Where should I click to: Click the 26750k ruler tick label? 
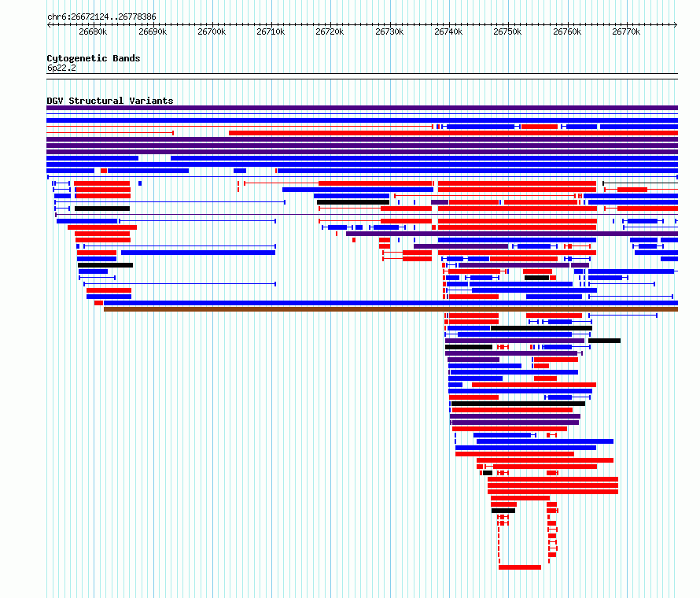(x=507, y=31)
